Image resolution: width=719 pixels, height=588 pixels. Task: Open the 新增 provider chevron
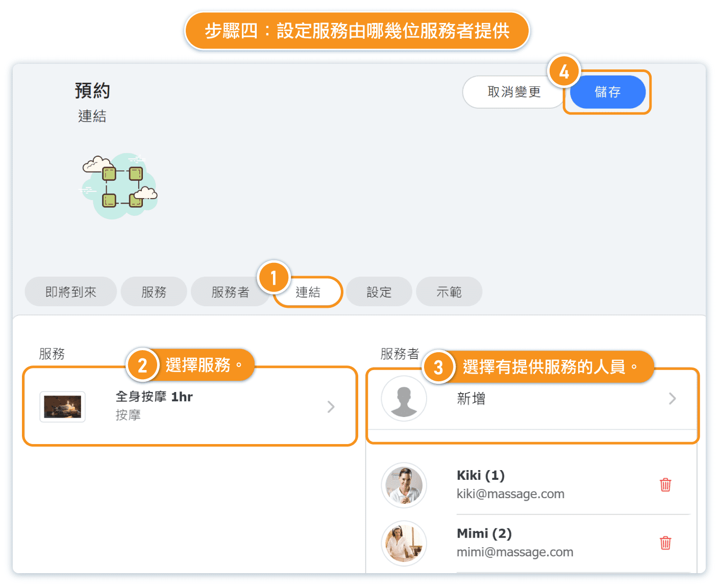pyautogui.click(x=672, y=399)
